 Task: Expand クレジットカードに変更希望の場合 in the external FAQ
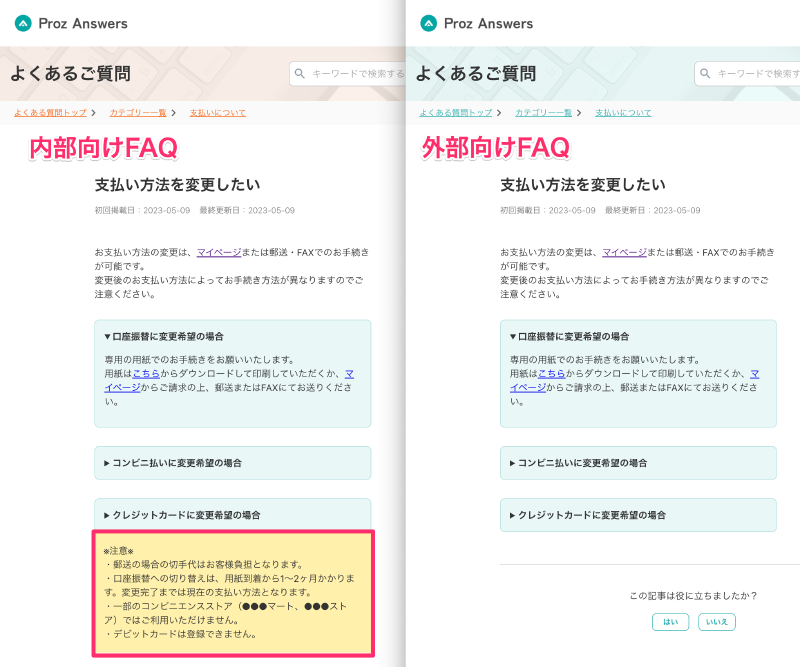638,515
